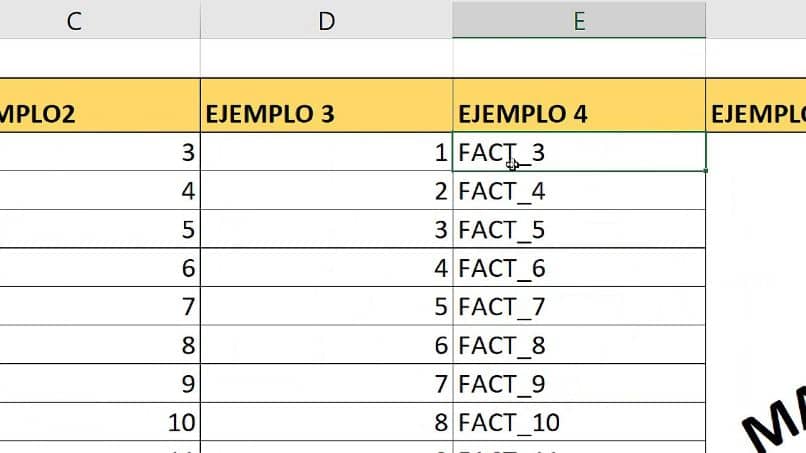Select cell containing FACT_10
Viewport: 806px width, 453px height.
click(578, 422)
